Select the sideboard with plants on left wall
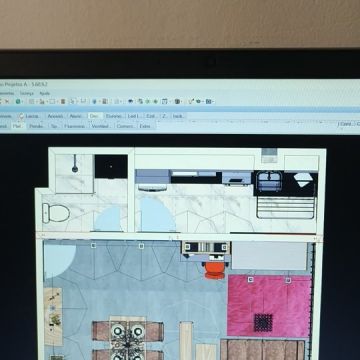 53,316
